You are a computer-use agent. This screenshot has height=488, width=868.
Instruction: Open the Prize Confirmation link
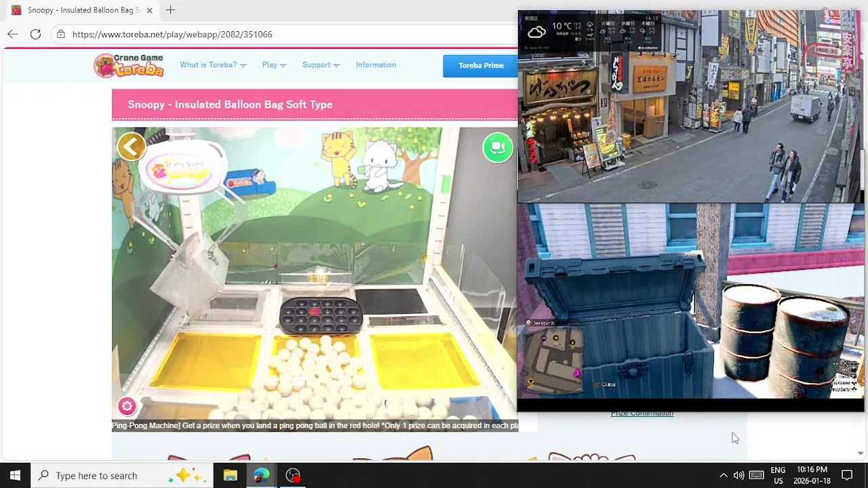(642, 413)
